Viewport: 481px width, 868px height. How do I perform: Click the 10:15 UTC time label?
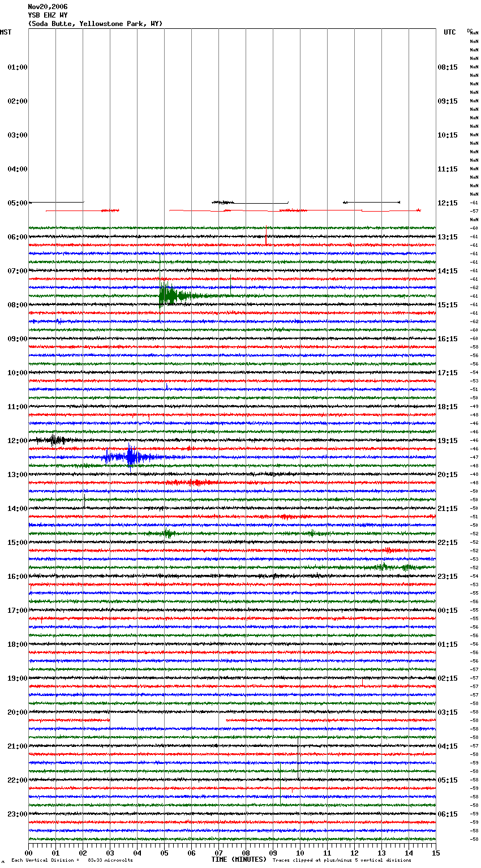click(x=448, y=135)
